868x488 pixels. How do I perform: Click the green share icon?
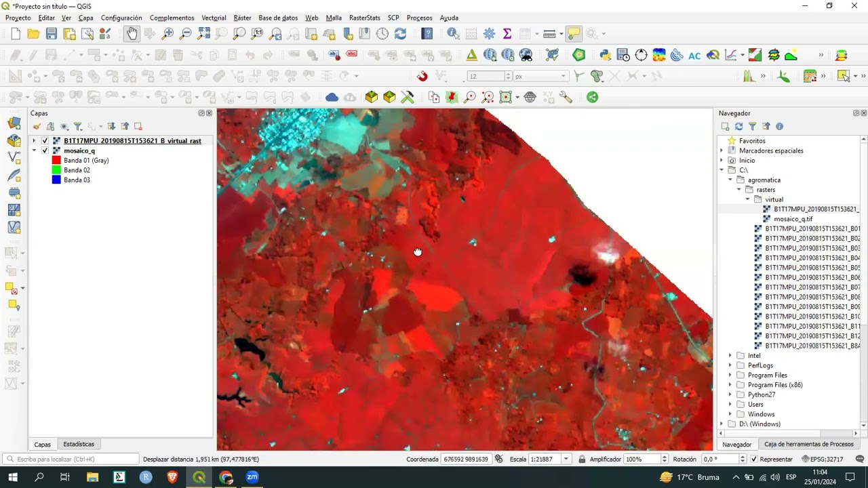pos(592,97)
